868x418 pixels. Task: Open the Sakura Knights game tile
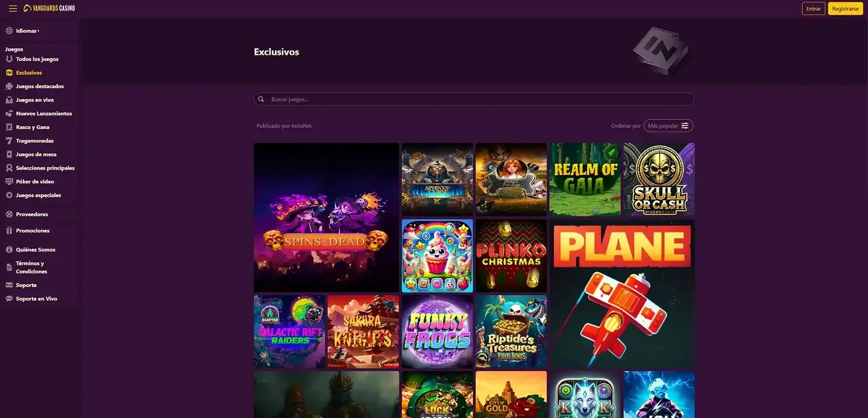pyautogui.click(x=363, y=332)
